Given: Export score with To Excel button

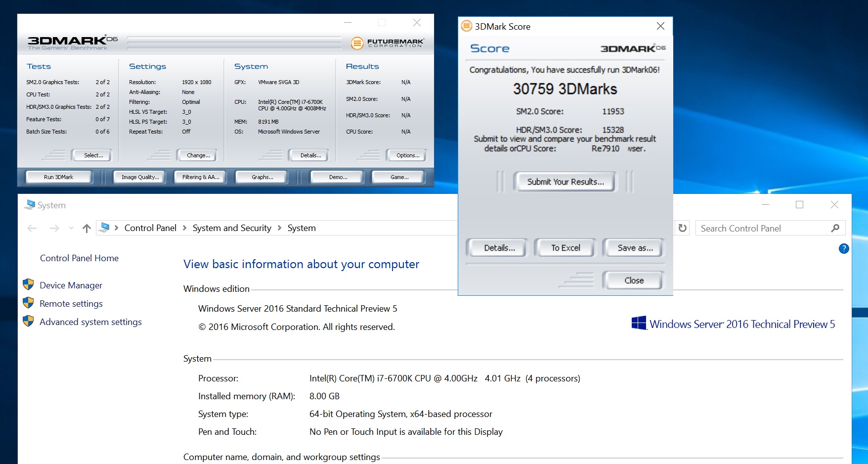Looking at the screenshot, I should (565, 248).
